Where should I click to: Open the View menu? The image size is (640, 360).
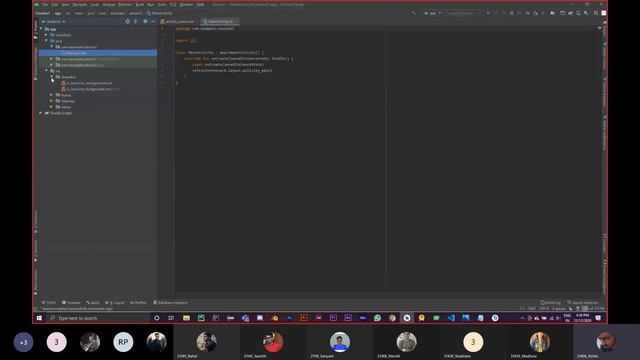(x=65, y=4)
